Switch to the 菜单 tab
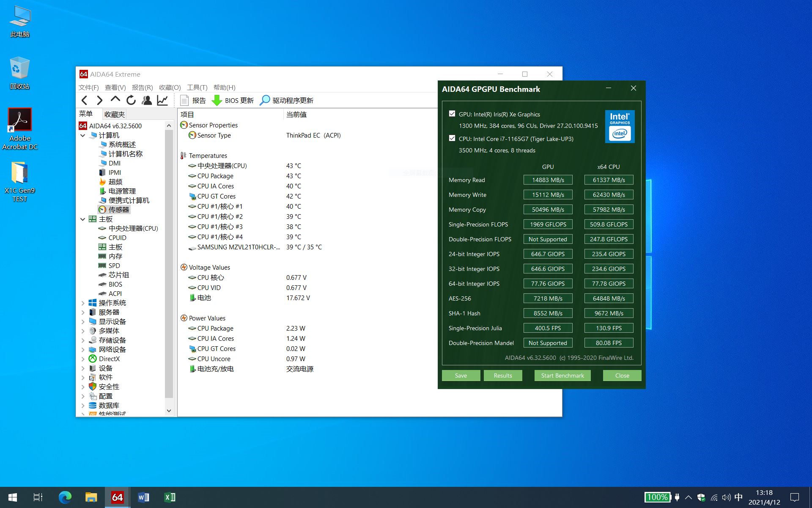The image size is (812, 508). [x=86, y=114]
